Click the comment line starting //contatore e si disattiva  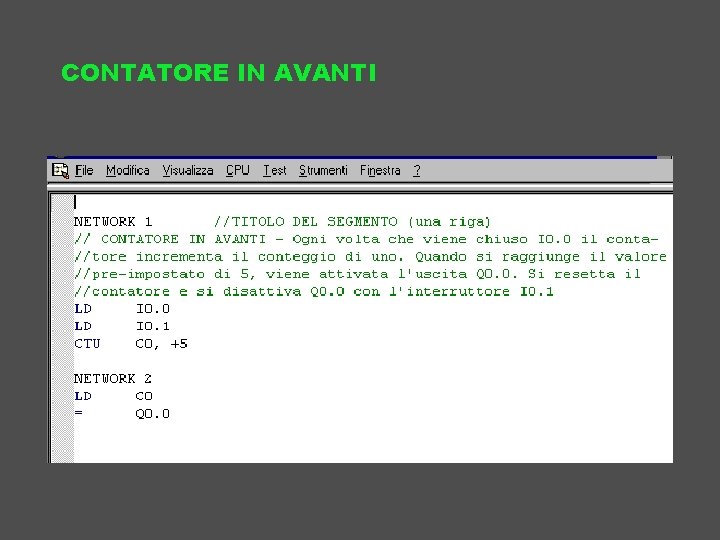click(x=314, y=292)
